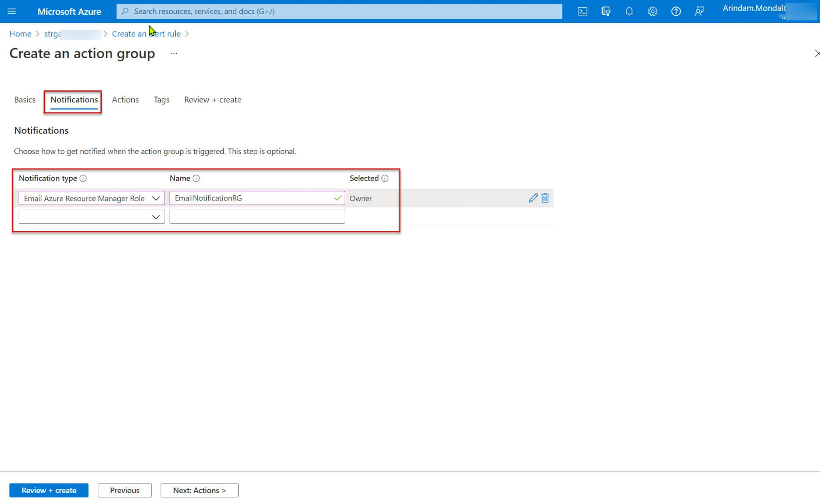Switch to the Actions tab
This screenshot has width=820, height=504.
pyautogui.click(x=125, y=100)
